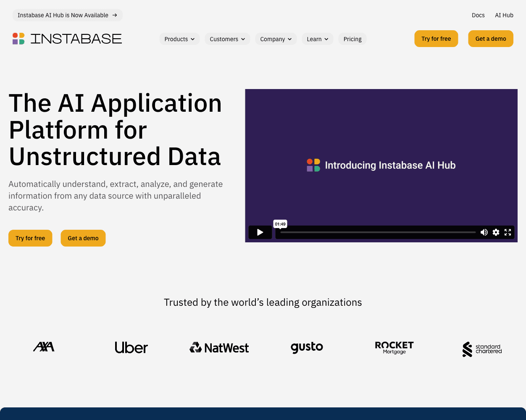
Task: Click the header Try for free button
Action: coord(436,39)
